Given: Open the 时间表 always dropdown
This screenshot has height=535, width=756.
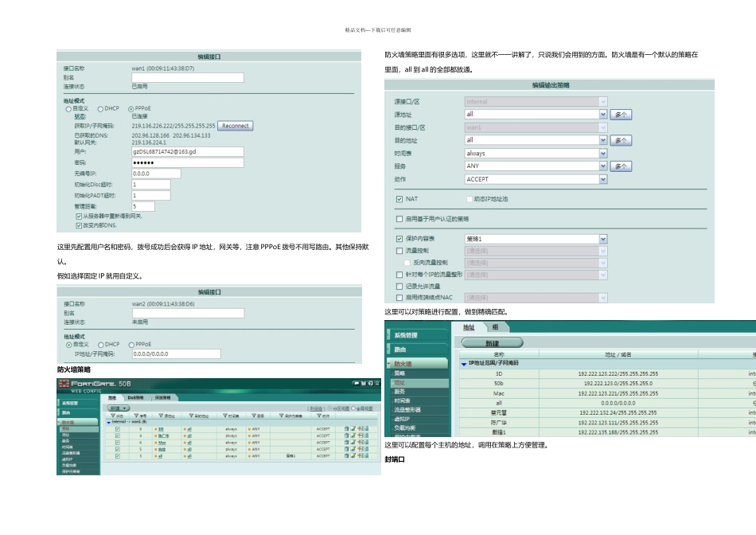Looking at the screenshot, I should 602,153.
